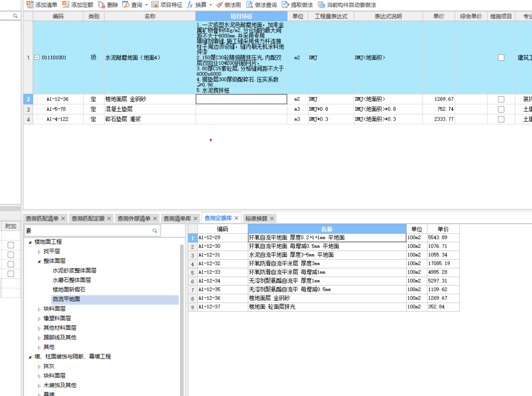Click the 名称 header in quota results
This screenshot has width=532, height=396.
click(327, 229)
